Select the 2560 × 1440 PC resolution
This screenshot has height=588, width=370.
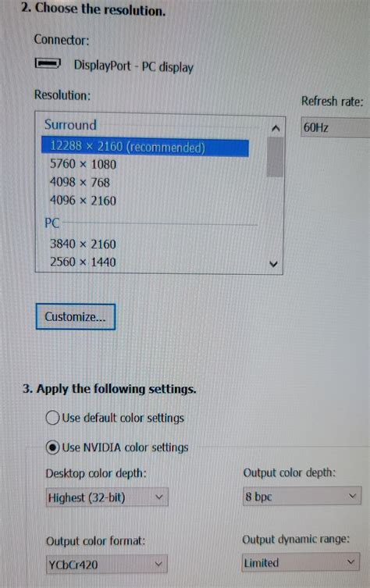tap(84, 262)
